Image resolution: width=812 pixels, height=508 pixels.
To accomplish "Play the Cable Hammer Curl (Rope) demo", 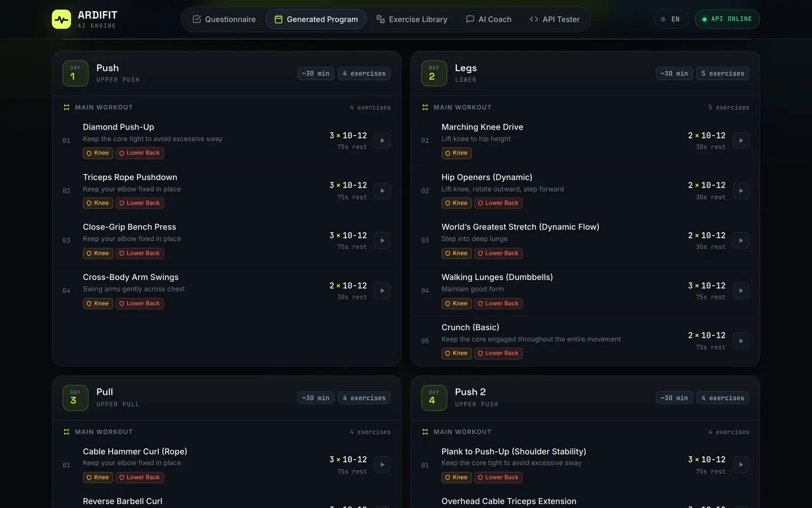I will click(x=382, y=464).
